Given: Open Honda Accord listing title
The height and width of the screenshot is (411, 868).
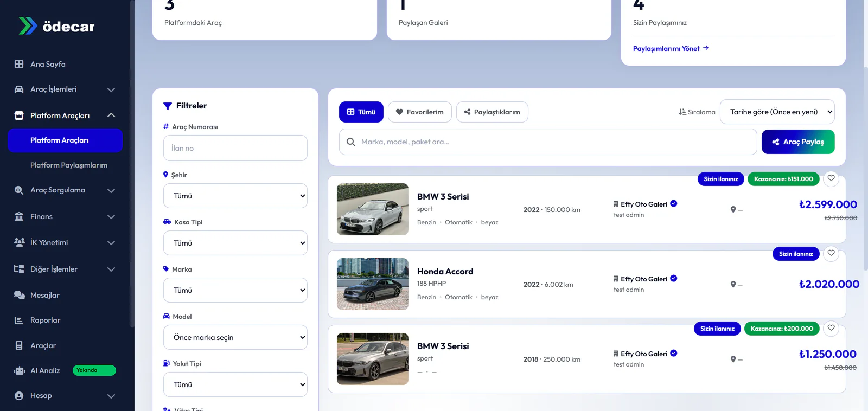Looking at the screenshot, I should point(445,272).
